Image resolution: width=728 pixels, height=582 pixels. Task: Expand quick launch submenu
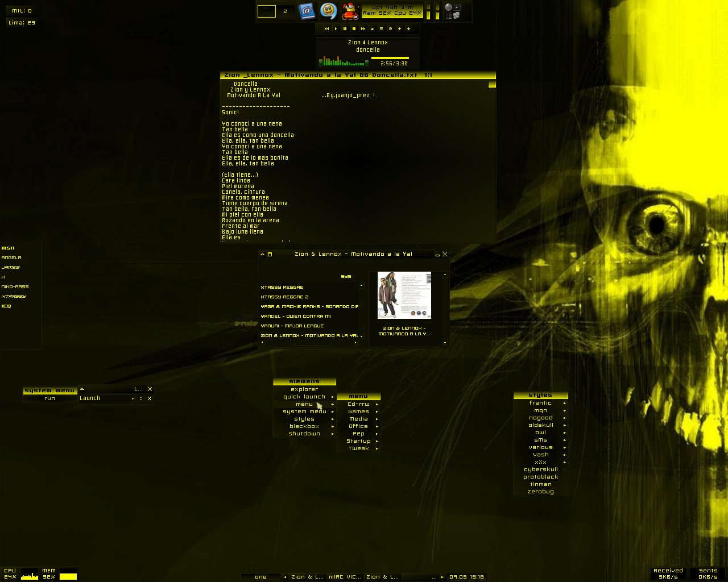tap(304, 397)
